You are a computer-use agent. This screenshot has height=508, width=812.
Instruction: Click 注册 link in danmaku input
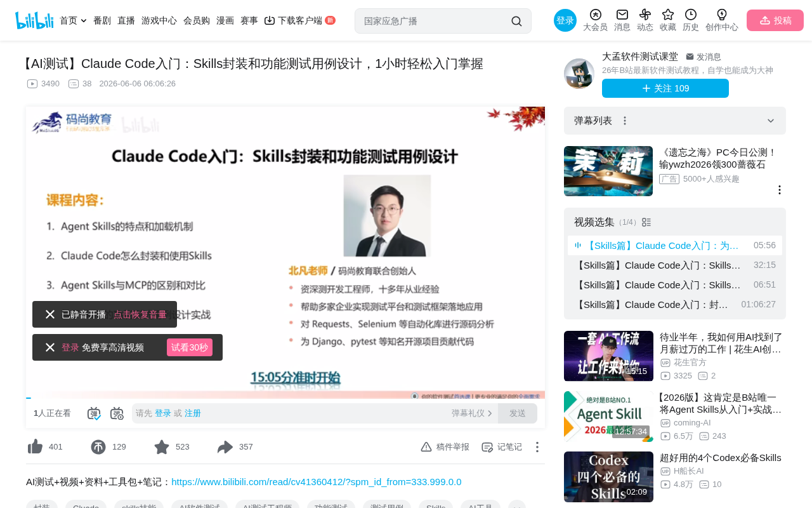click(x=193, y=413)
